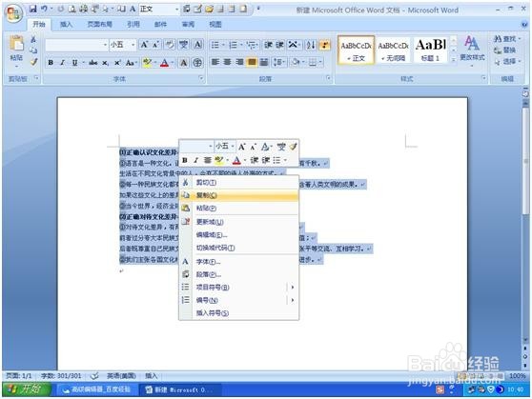Align text left in ribbon

215,62
